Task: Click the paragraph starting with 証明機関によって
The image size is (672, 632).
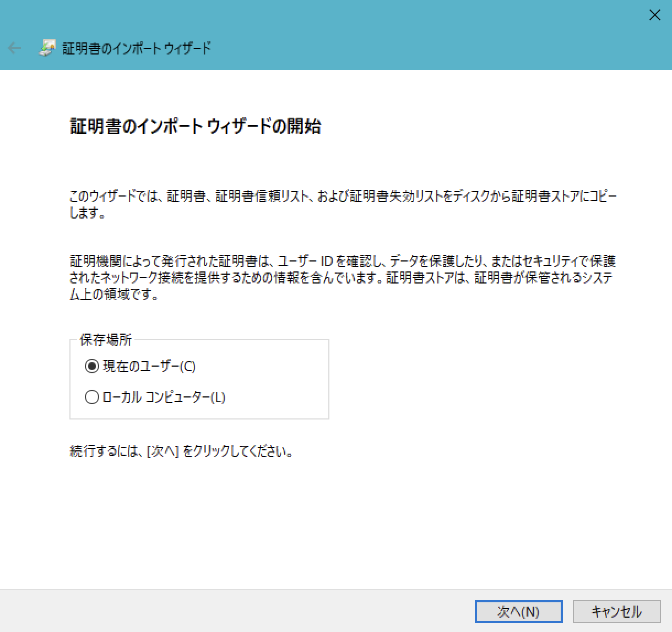Action: [x=342, y=277]
